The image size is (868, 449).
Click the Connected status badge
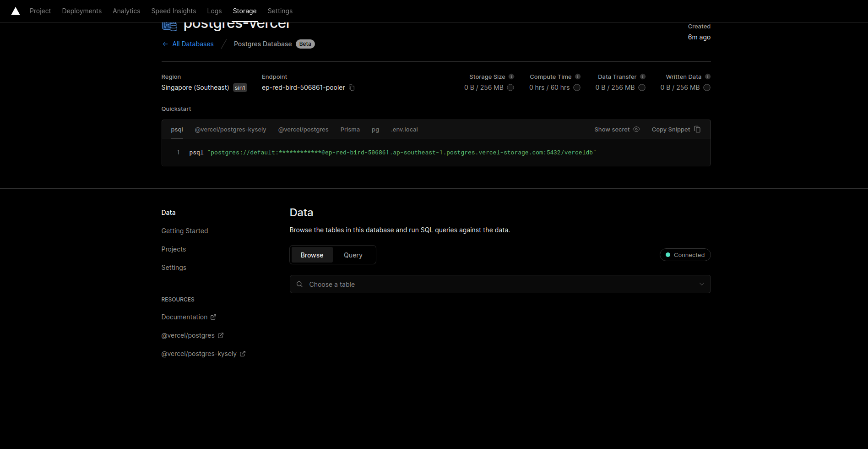pyautogui.click(x=685, y=255)
